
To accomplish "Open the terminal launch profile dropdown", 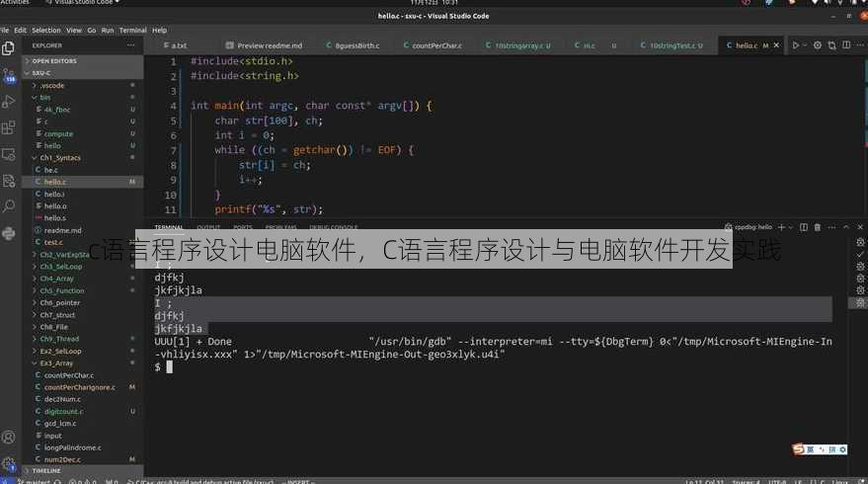I will [790, 227].
